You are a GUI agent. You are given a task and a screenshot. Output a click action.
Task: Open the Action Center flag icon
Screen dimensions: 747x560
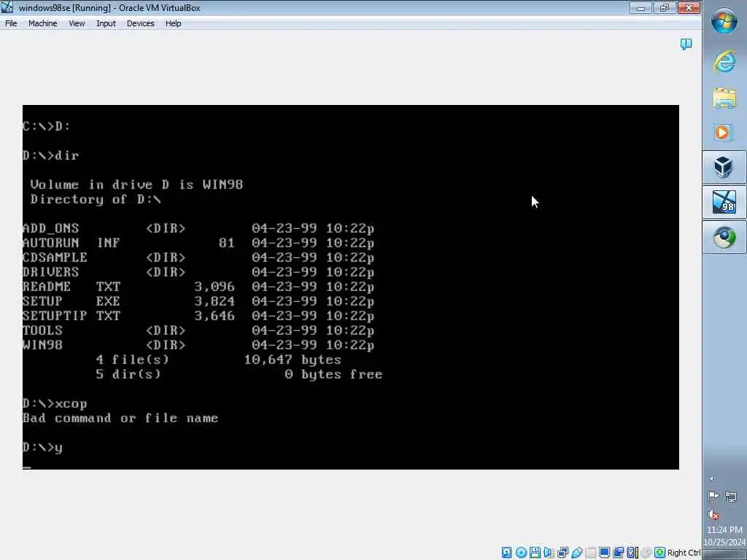pyautogui.click(x=713, y=497)
